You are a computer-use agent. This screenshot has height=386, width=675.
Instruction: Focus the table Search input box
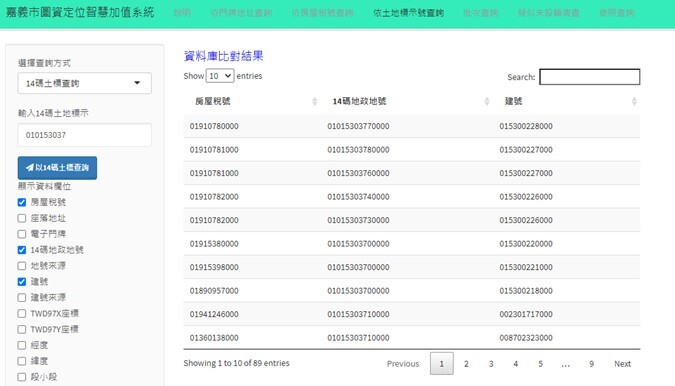(590, 77)
